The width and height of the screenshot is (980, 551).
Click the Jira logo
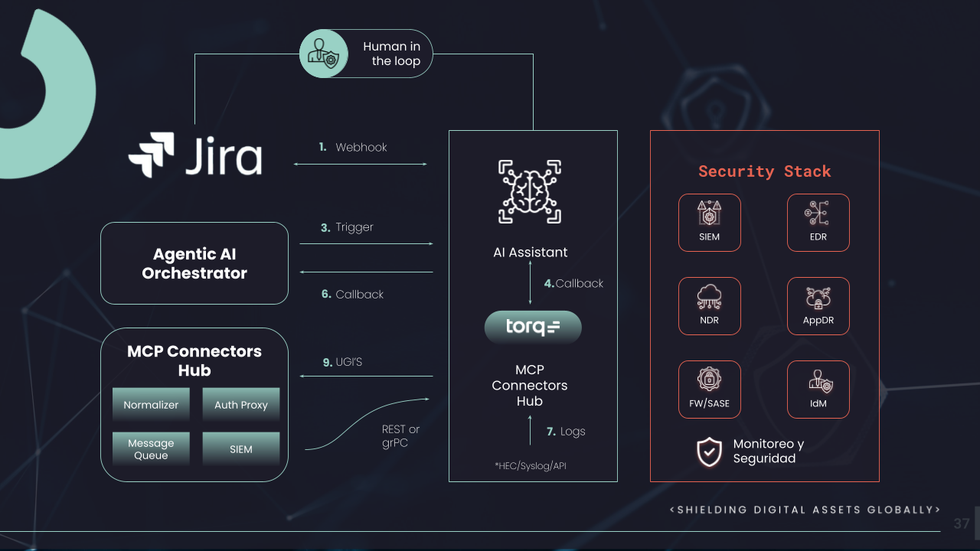(x=195, y=155)
